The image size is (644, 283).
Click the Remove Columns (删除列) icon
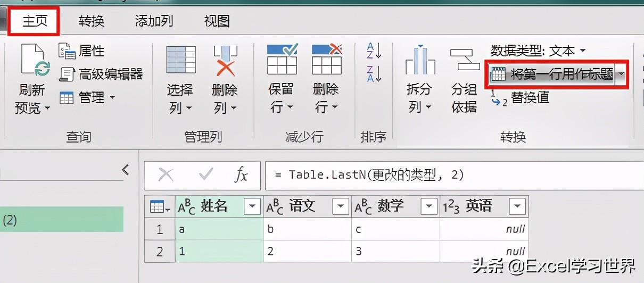(x=225, y=61)
